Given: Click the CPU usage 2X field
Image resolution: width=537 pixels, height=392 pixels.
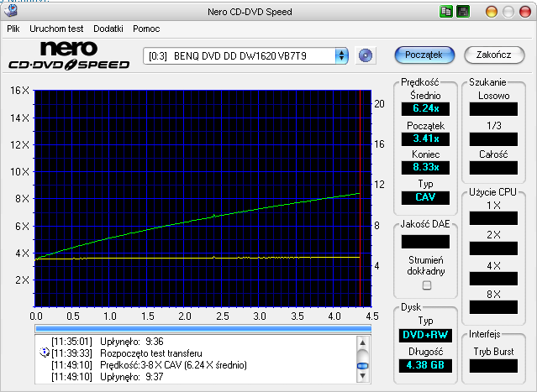Looking at the screenshot, I should pos(493,248).
